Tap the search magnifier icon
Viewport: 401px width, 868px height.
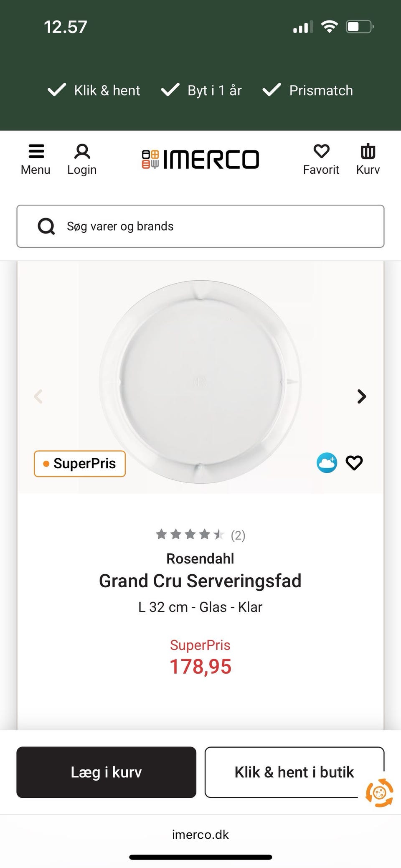click(46, 226)
